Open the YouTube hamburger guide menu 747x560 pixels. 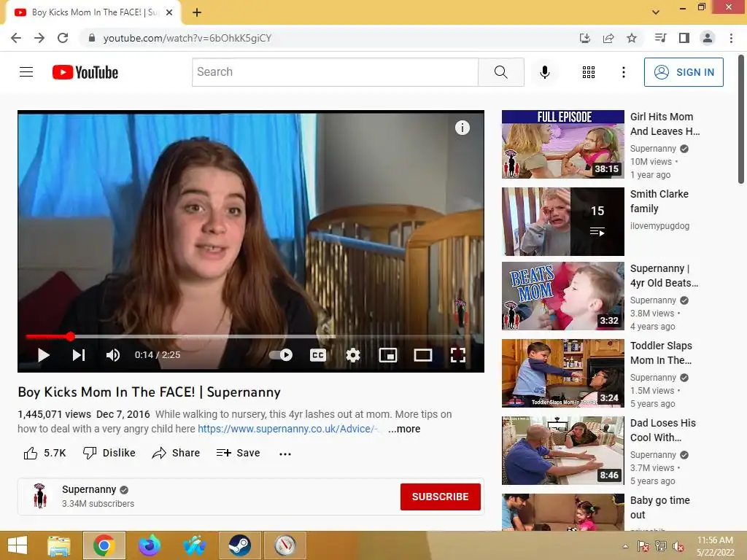pyautogui.click(x=26, y=72)
